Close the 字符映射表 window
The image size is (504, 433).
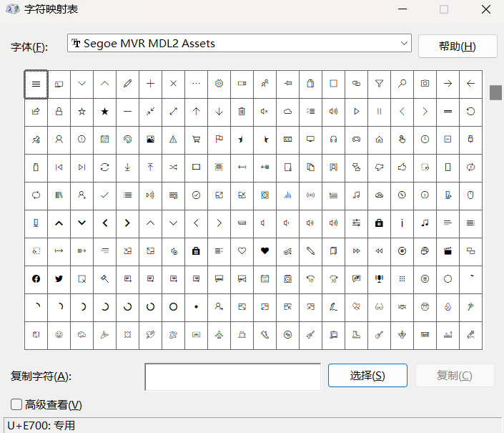coord(486,9)
